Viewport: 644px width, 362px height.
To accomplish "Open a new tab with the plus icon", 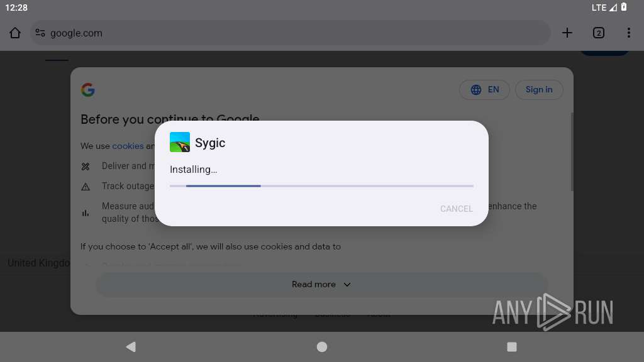I will (x=567, y=33).
